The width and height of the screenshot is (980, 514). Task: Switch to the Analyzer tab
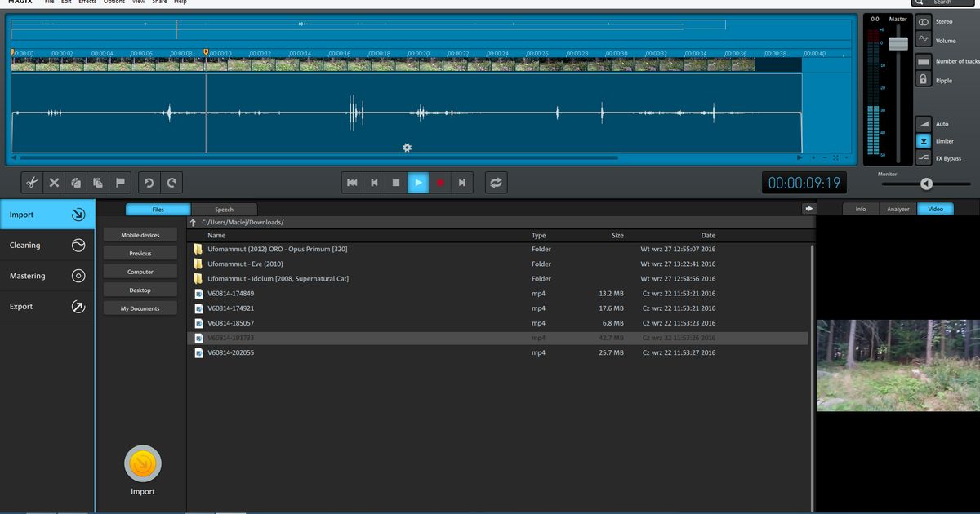pyautogui.click(x=898, y=208)
